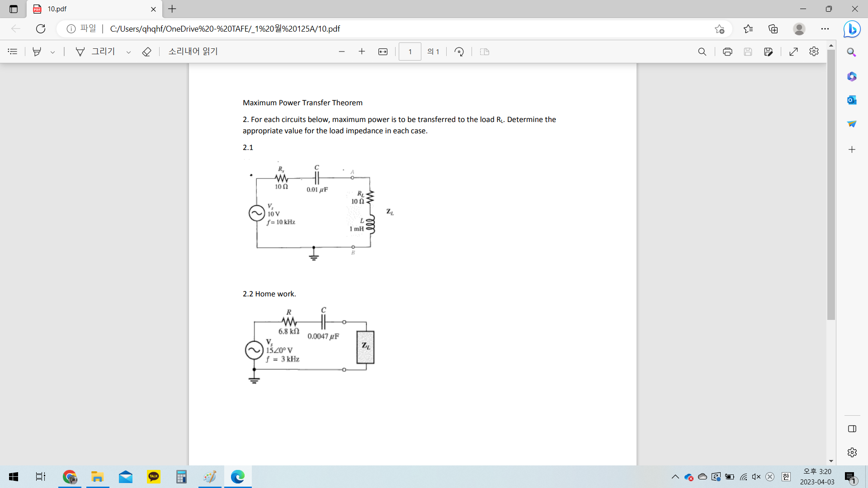Open Save As for the PDF
This screenshot has width=868, height=488.
pos(769,52)
